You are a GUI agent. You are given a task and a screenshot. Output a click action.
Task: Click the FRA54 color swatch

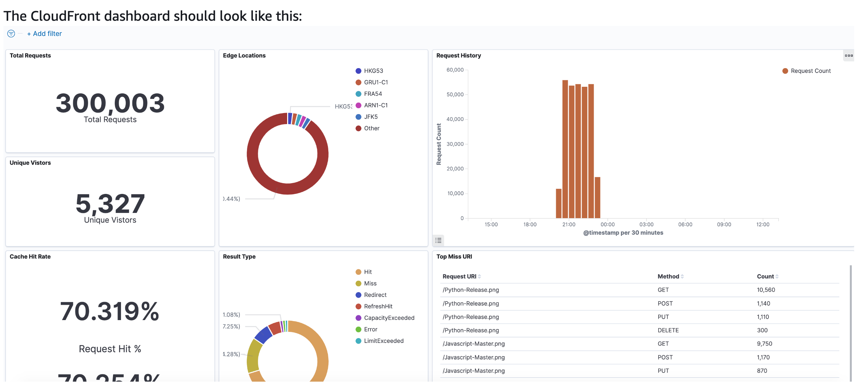click(x=358, y=93)
